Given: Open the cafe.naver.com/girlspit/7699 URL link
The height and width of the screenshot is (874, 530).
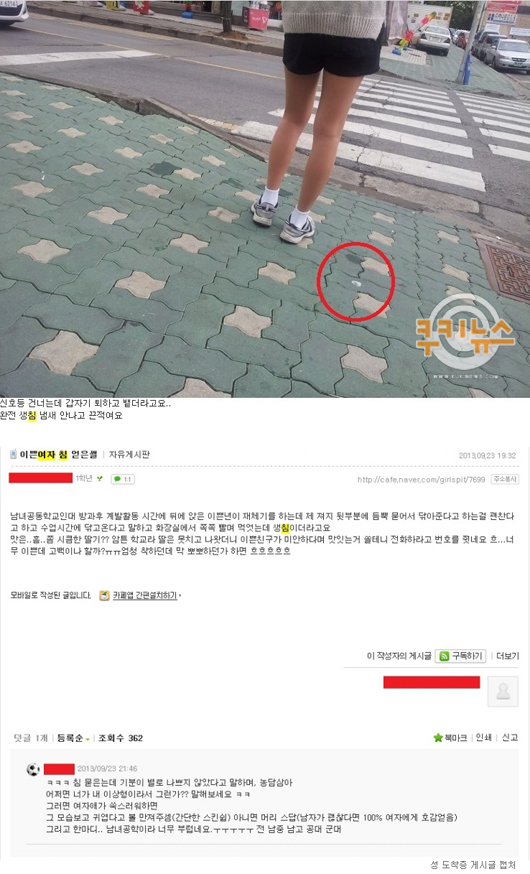Looking at the screenshot, I should [x=421, y=479].
